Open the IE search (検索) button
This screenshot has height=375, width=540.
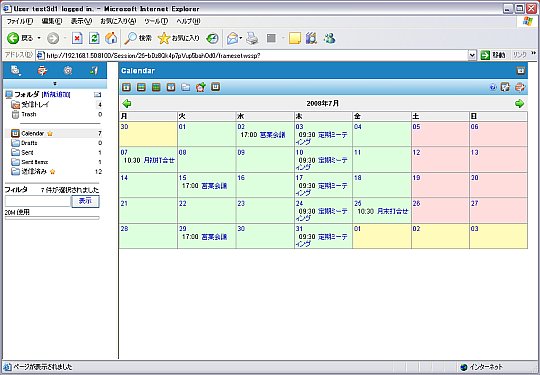point(138,38)
